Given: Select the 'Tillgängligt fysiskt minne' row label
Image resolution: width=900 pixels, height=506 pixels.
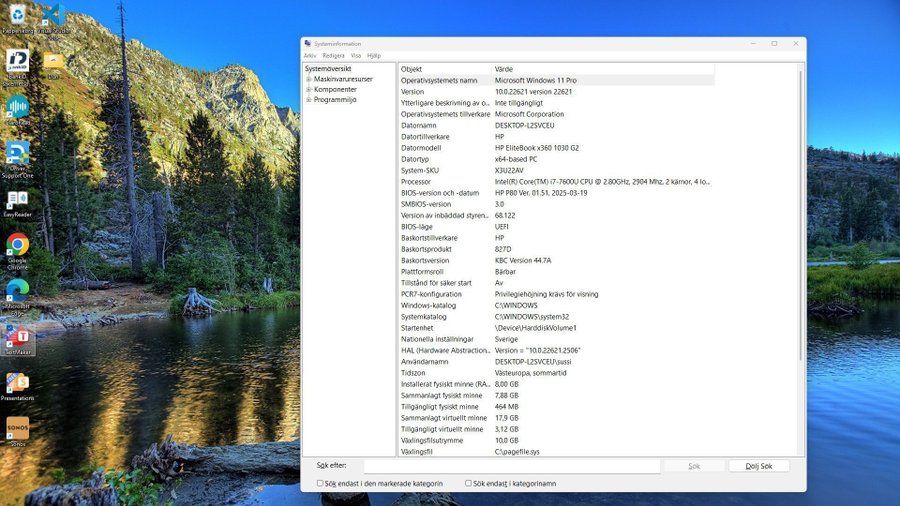Looking at the screenshot, I should click(x=440, y=407).
